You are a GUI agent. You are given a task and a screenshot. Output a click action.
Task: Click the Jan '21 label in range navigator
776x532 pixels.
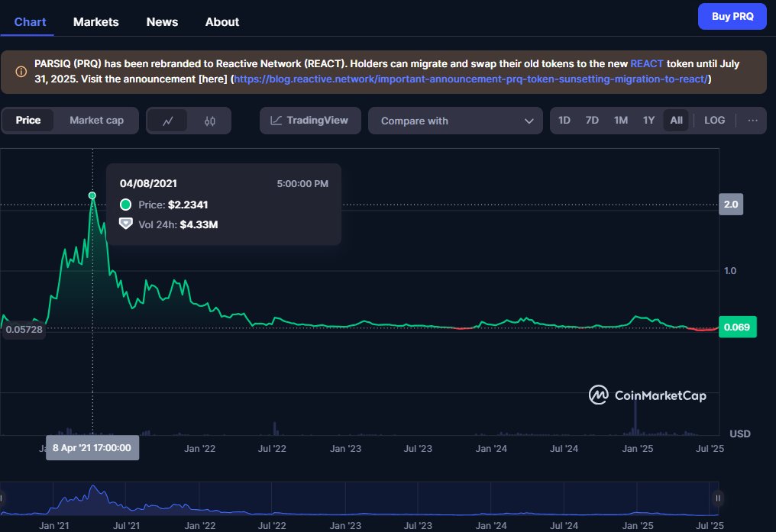pos(54,526)
